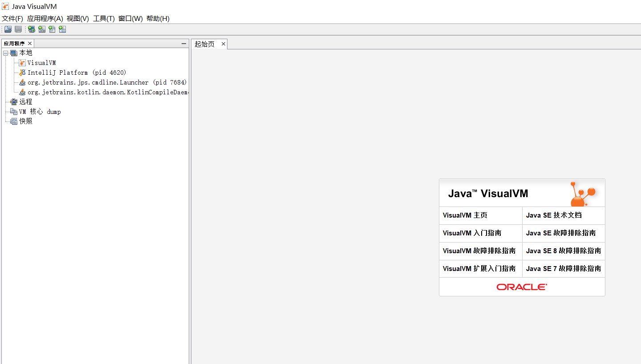This screenshot has width=641, height=364.
Task: Click the grayed Save snapshot toolbar icon
Action: tap(18, 29)
